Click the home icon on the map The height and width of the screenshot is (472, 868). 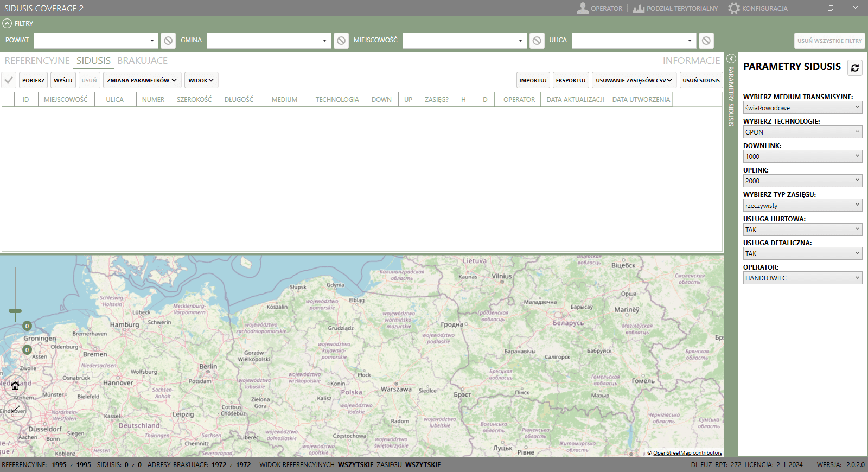pyautogui.click(x=15, y=386)
